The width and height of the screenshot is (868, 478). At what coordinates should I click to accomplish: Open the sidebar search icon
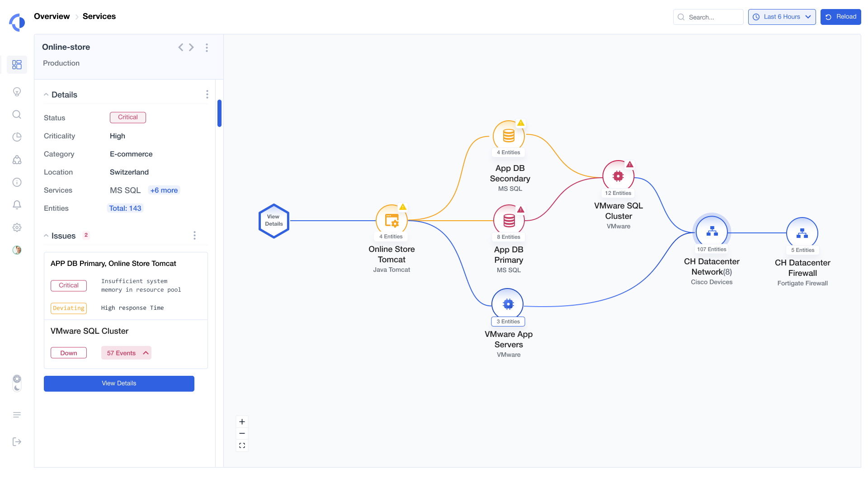17,114
